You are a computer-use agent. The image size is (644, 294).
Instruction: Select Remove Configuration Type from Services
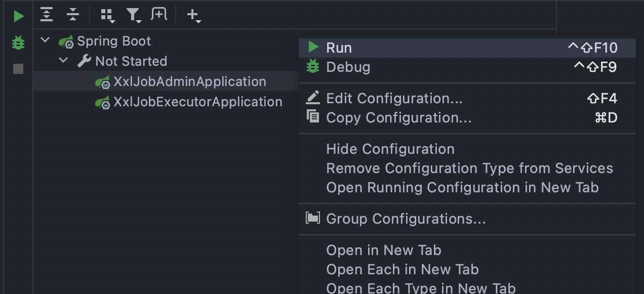469,168
